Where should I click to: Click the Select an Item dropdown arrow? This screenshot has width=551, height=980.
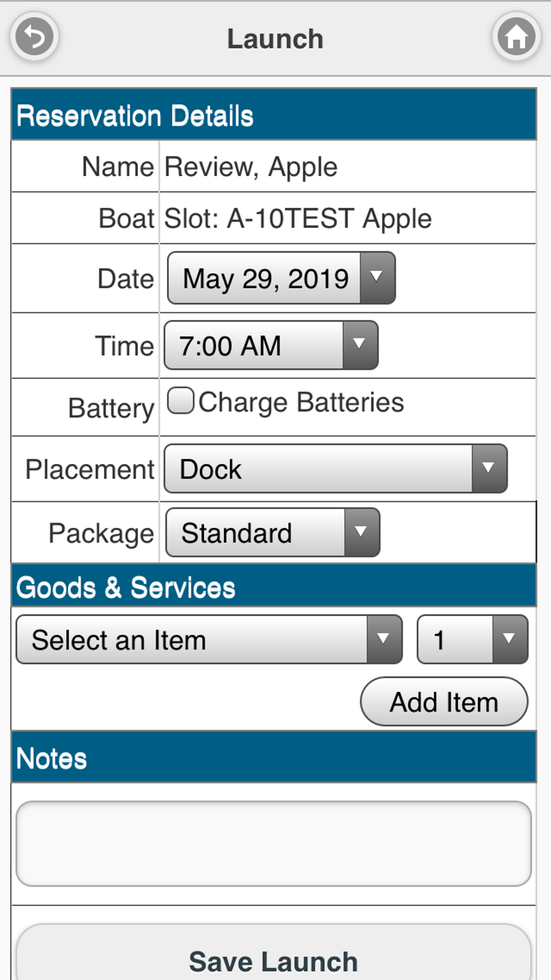click(384, 640)
